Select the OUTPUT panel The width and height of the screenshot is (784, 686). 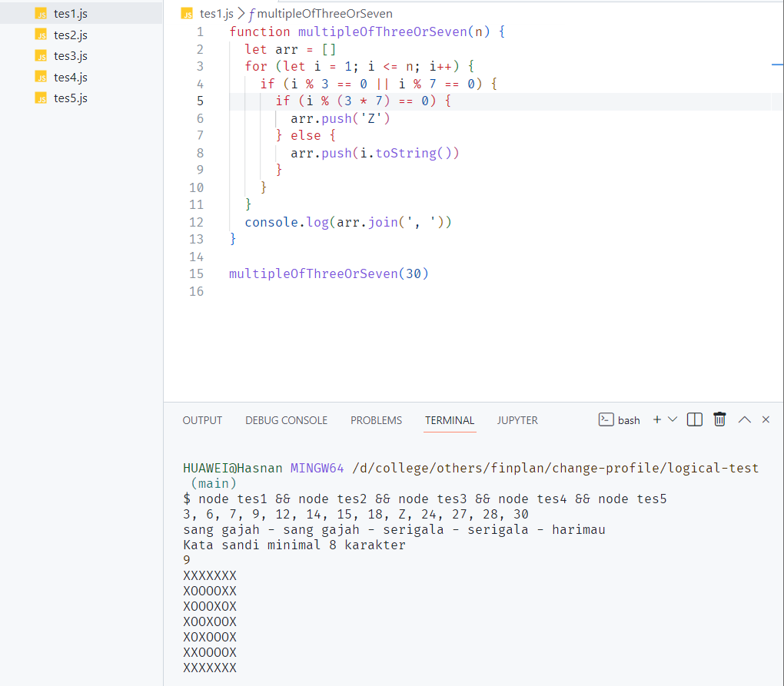pyautogui.click(x=202, y=420)
